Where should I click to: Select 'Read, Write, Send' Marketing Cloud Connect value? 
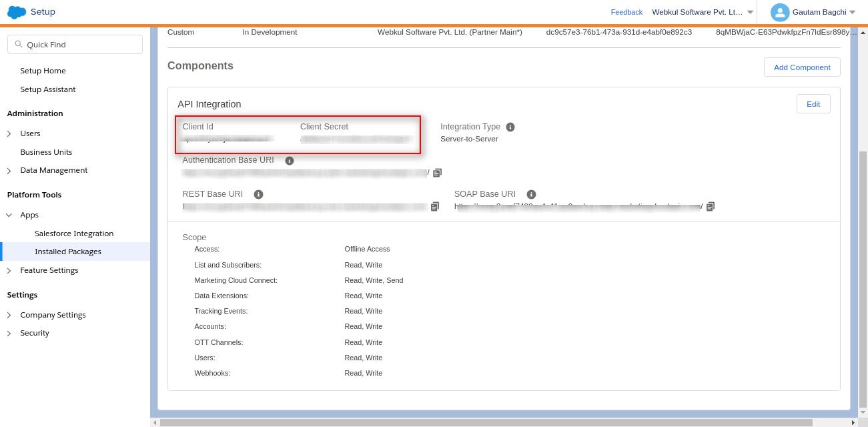[x=374, y=280]
